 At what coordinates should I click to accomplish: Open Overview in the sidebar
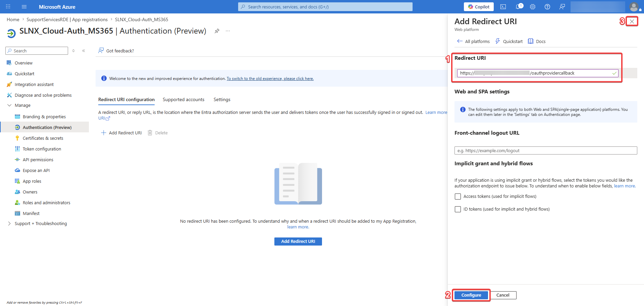[x=23, y=63]
